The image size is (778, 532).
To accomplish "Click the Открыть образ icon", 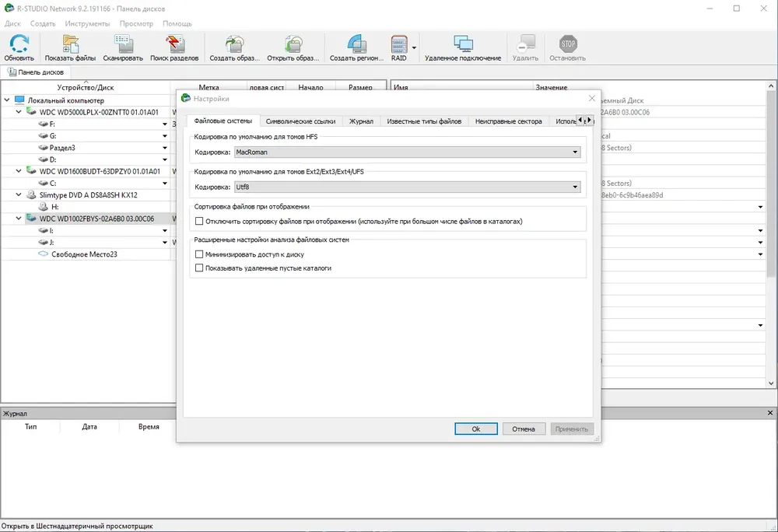I will point(293,44).
